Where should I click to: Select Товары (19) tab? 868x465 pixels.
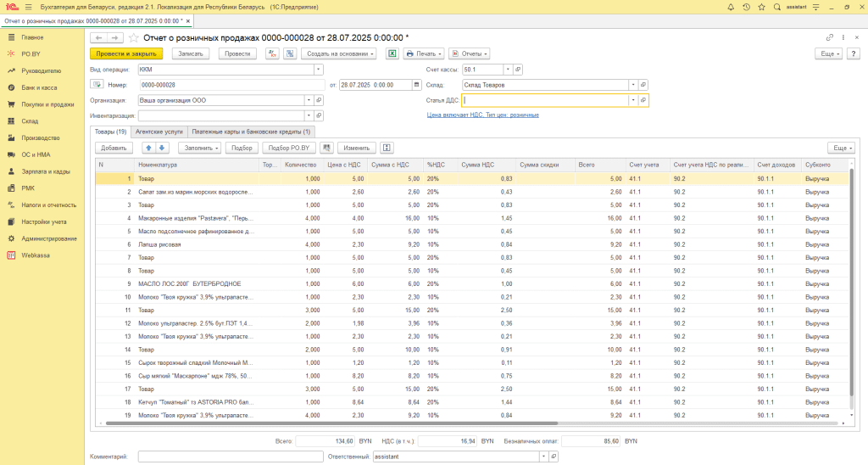[x=111, y=132]
